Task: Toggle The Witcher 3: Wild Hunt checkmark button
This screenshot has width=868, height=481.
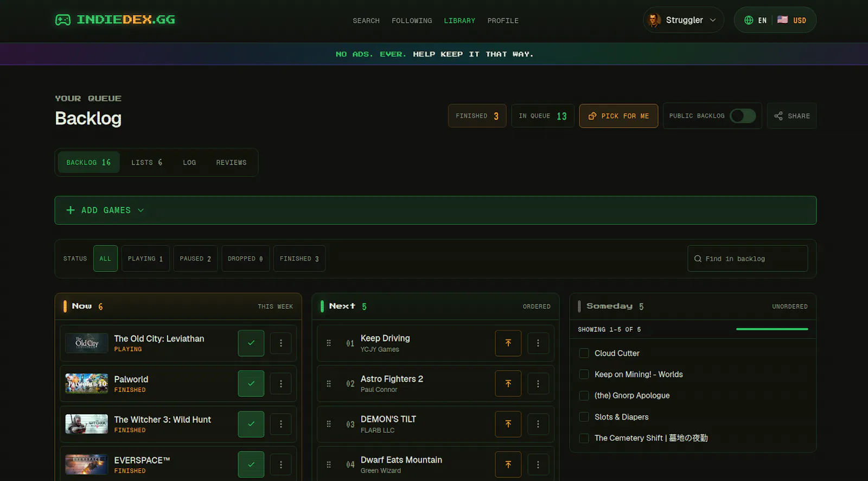Action: [x=251, y=424]
